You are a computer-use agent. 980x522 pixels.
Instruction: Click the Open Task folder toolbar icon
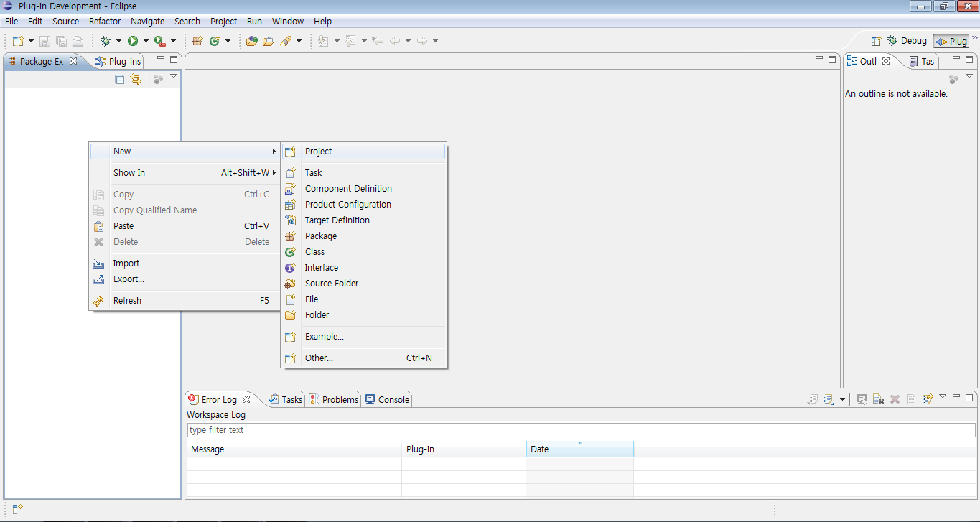[268, 41]
